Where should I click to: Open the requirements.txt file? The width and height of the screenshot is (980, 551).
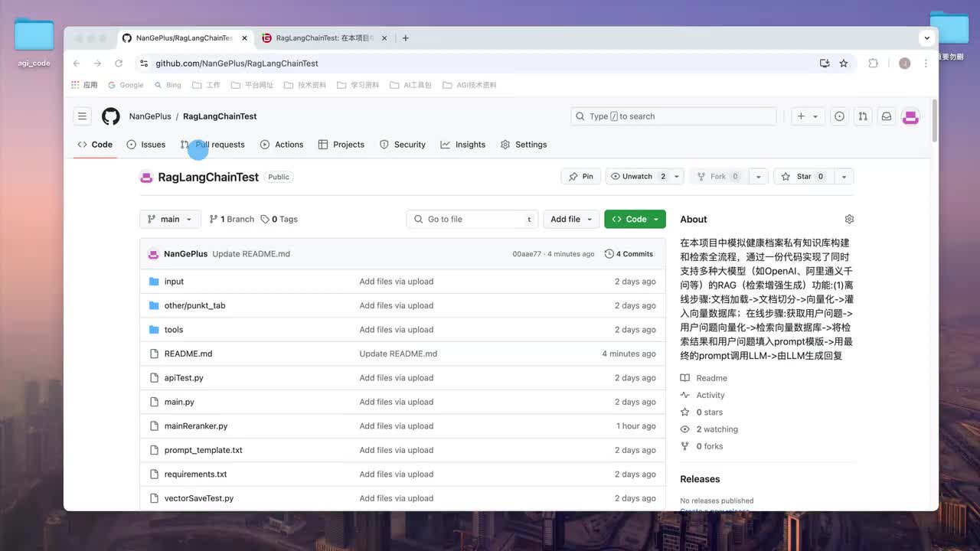coord(196,474)
